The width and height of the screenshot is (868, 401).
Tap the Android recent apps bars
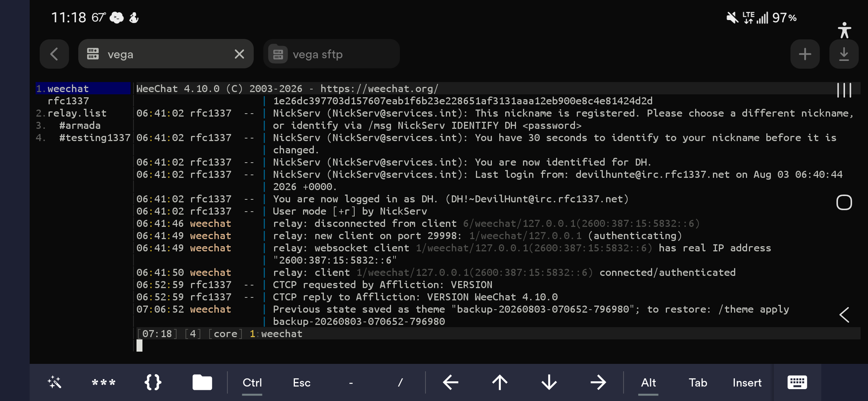(x=844, y=90)
